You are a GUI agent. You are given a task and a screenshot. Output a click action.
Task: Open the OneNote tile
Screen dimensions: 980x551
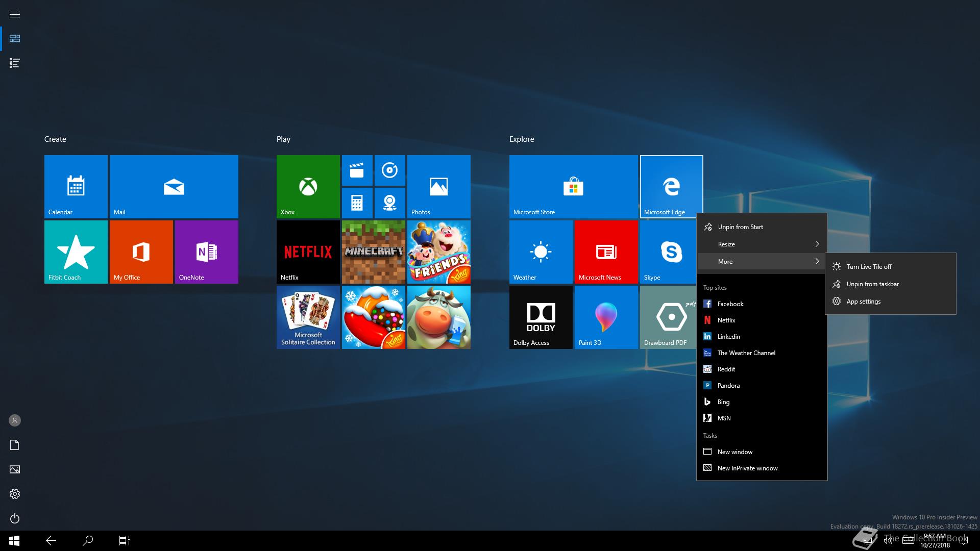207,252
